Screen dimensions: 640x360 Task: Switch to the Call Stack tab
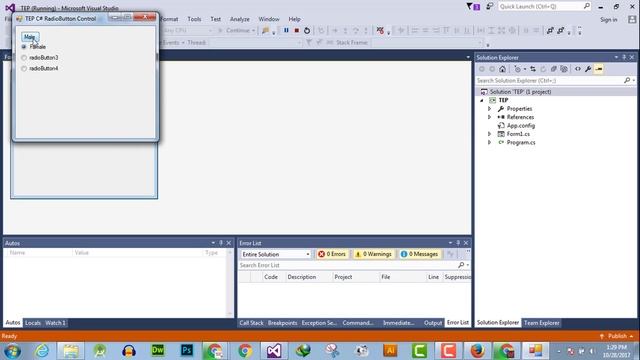[x=251, y=323]
